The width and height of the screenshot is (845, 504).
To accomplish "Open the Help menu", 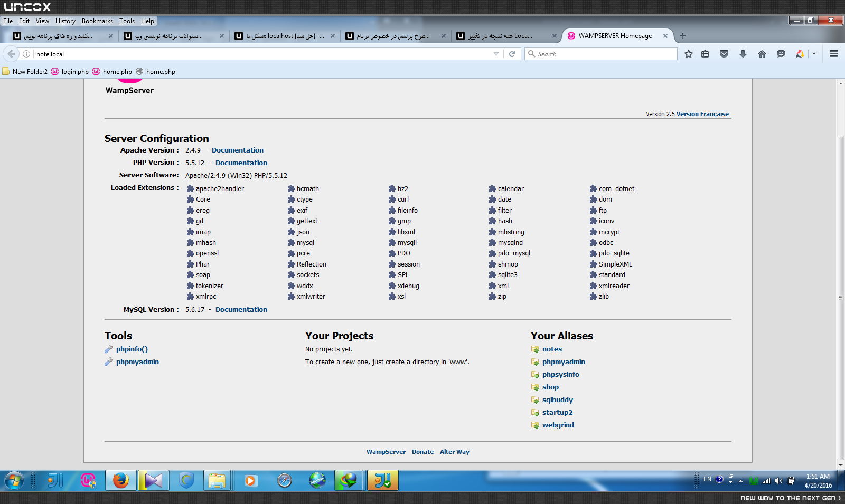I will tap(147, 21).
